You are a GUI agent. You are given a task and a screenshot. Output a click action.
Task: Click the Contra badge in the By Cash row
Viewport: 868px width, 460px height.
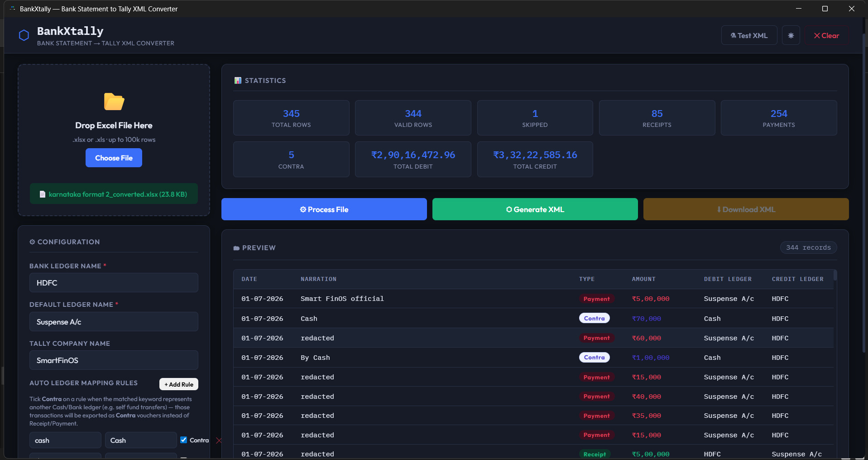pos(594,358)
